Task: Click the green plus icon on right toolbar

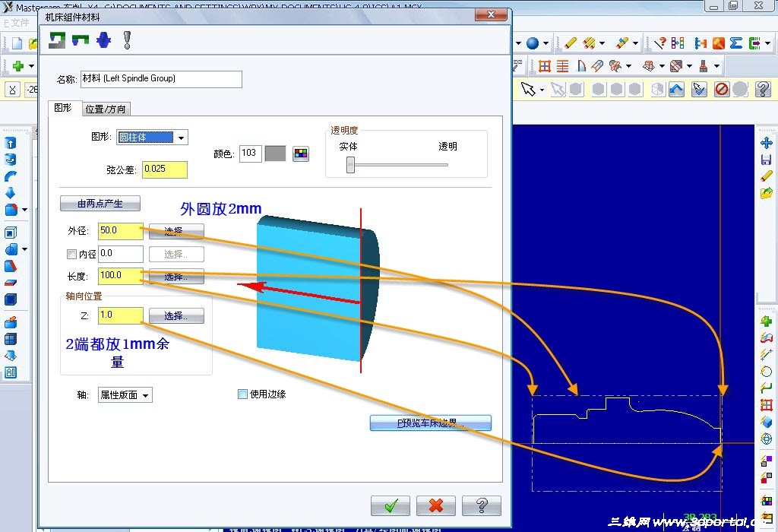Action: [766, 321]
